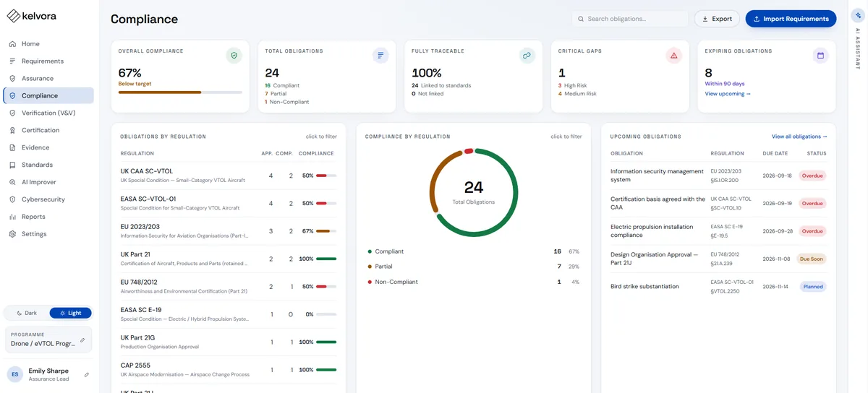Focus the Search obligations field
The height and width of the screenshot is (393, 868).
click(x=630, y=19)
